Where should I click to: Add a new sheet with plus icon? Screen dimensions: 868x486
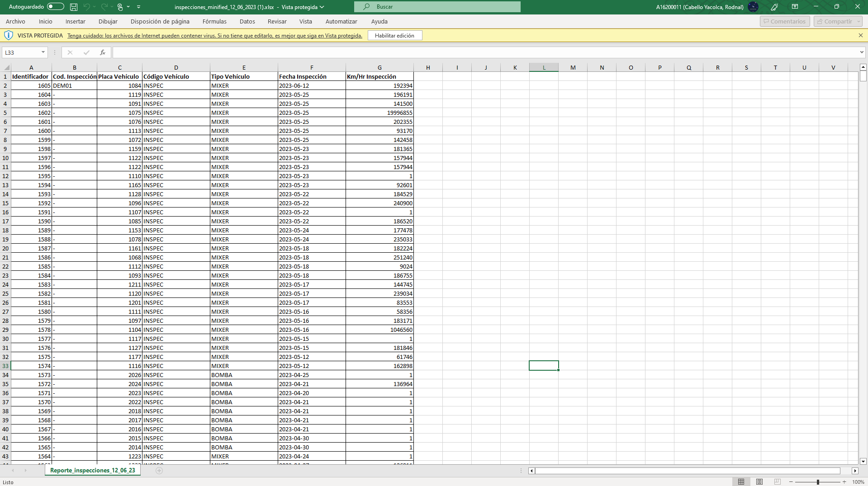[159, 471]
